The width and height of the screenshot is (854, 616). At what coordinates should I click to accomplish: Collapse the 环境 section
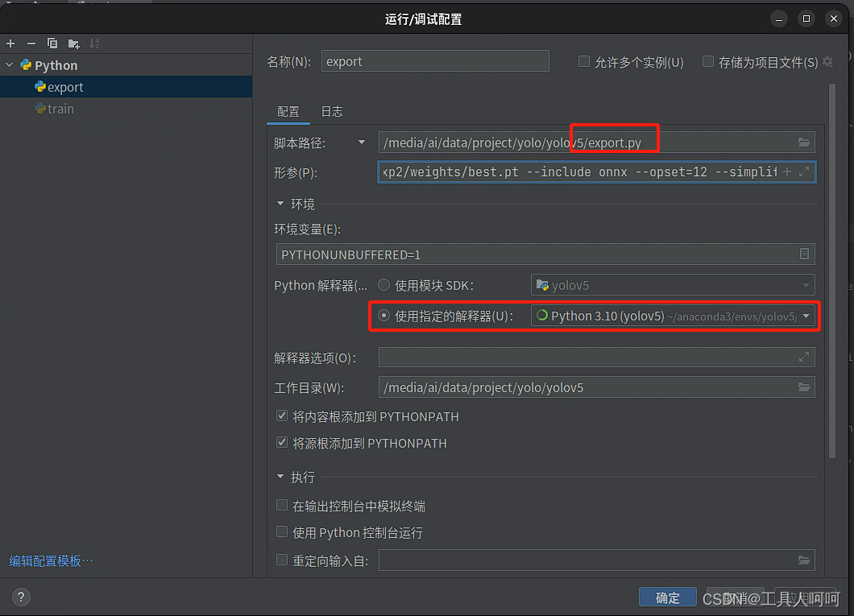[280, 204]
